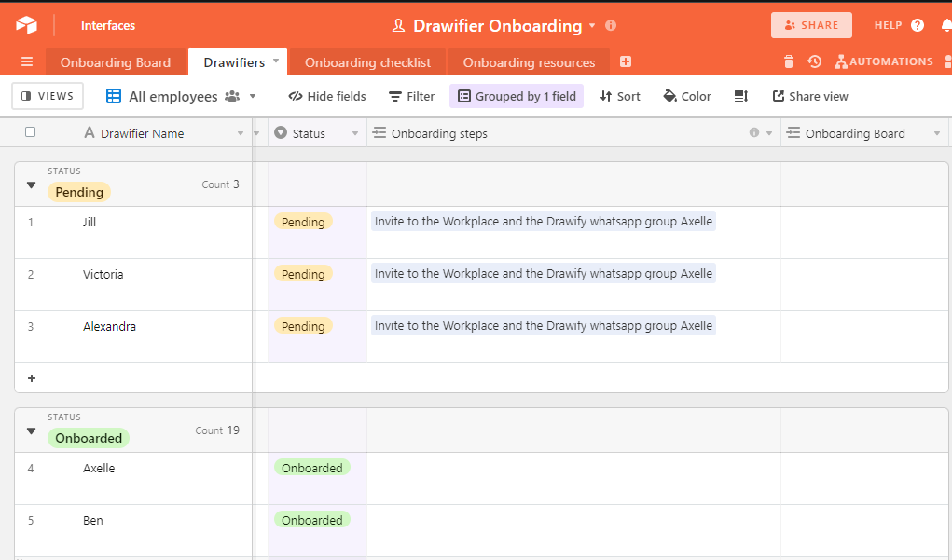Collapse the Onboarded status group
This screenshot has height=560, width=952.
pos(31,430)
